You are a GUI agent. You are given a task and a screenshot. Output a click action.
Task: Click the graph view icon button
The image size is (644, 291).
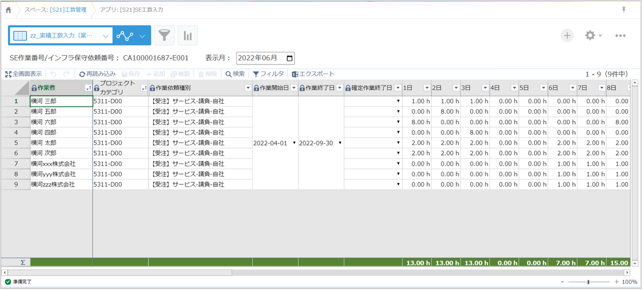point(125,36)
